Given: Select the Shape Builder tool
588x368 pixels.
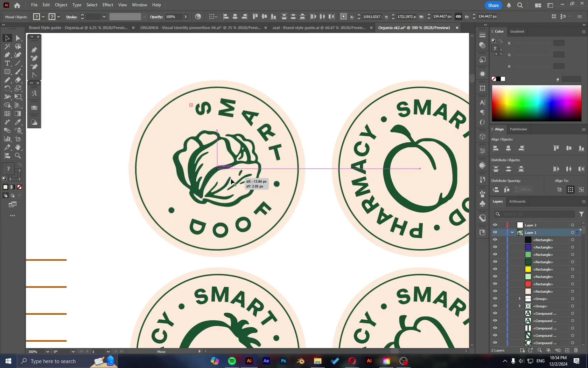Looking at the screenshot, I should click(x=7, y=105).
